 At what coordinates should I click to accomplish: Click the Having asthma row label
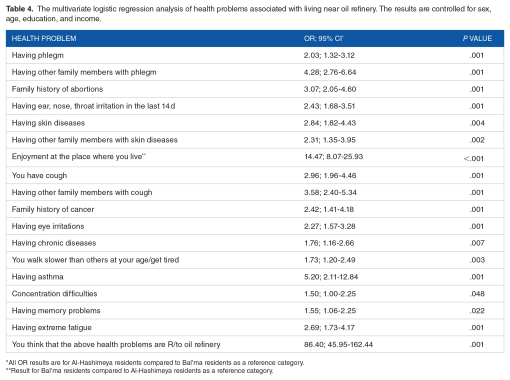(38, 277)
